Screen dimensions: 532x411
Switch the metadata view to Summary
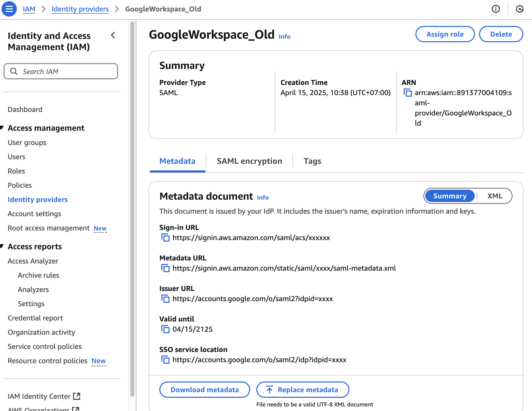click(450, 196)
